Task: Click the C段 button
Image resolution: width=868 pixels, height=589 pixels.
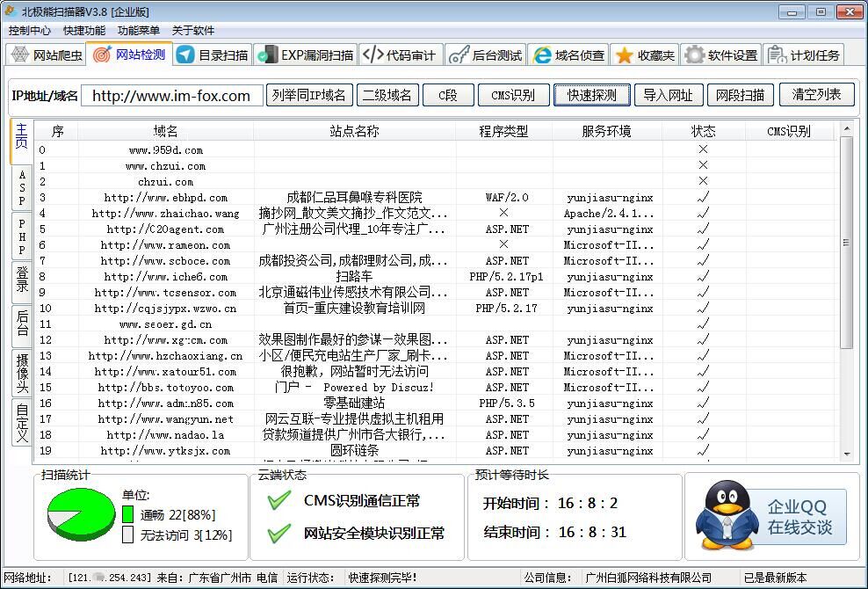Action: [448, 95]
